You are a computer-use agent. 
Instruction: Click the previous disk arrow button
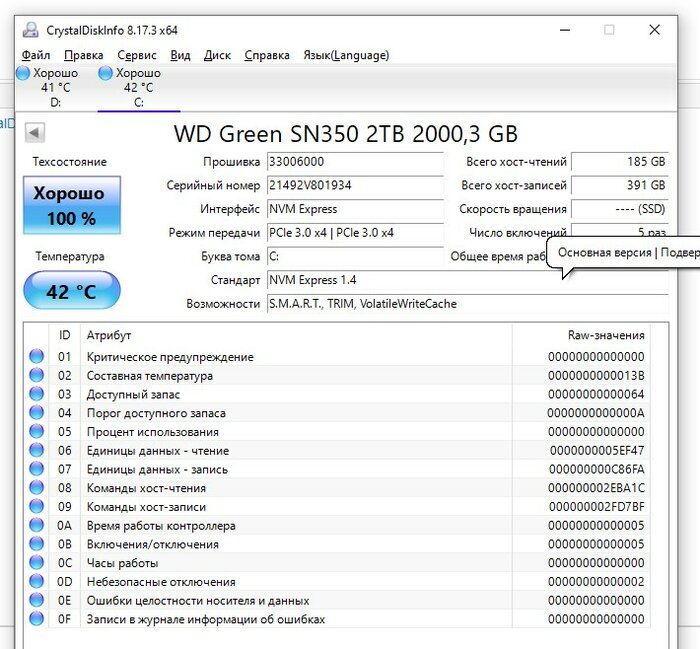click(x=34, y=133)
